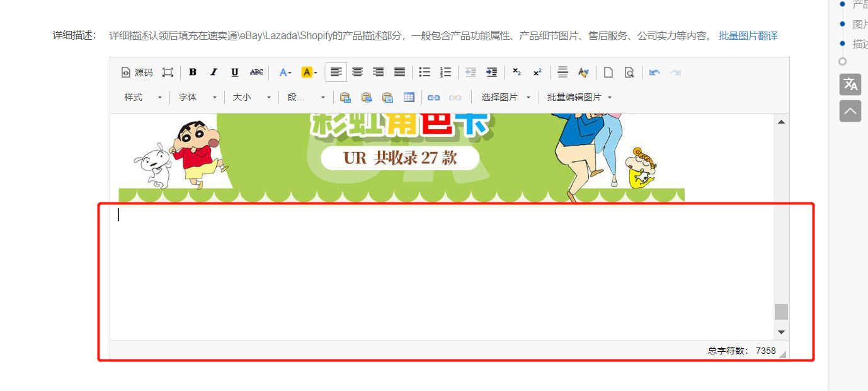Image resolution: width=868 pixels, height=391 pixels.
Task: Toggle bold formatting
Action: [193, 73]
